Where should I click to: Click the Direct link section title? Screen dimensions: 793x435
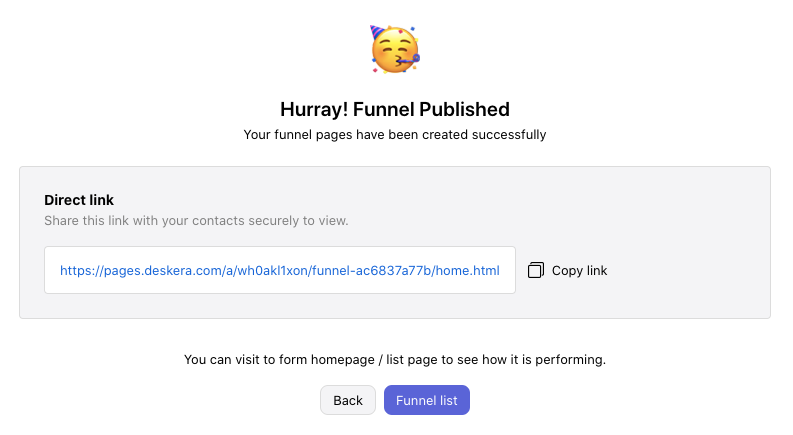tap(79, 200)
